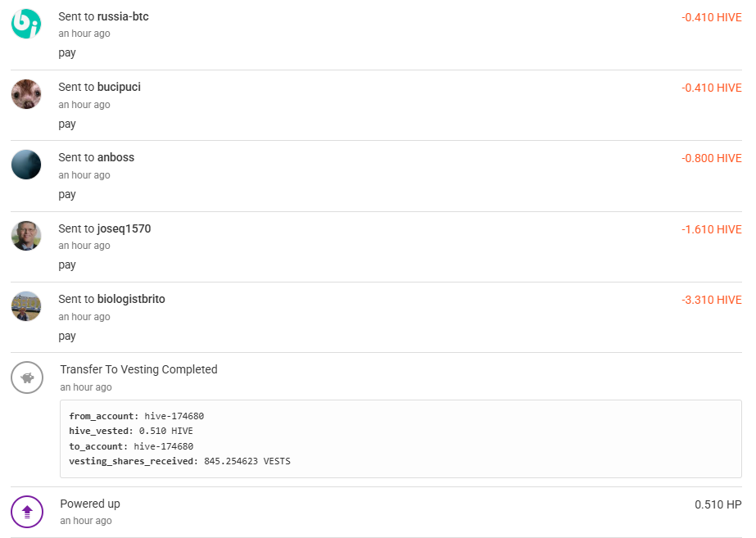Viewport: 756px width, 538px height.
Task: Click the purple power up arrow icon
Action: 27,512
